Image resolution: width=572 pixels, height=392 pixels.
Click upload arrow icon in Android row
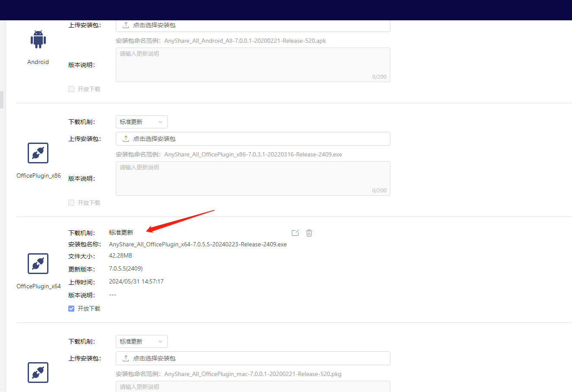tap(126, 25)
